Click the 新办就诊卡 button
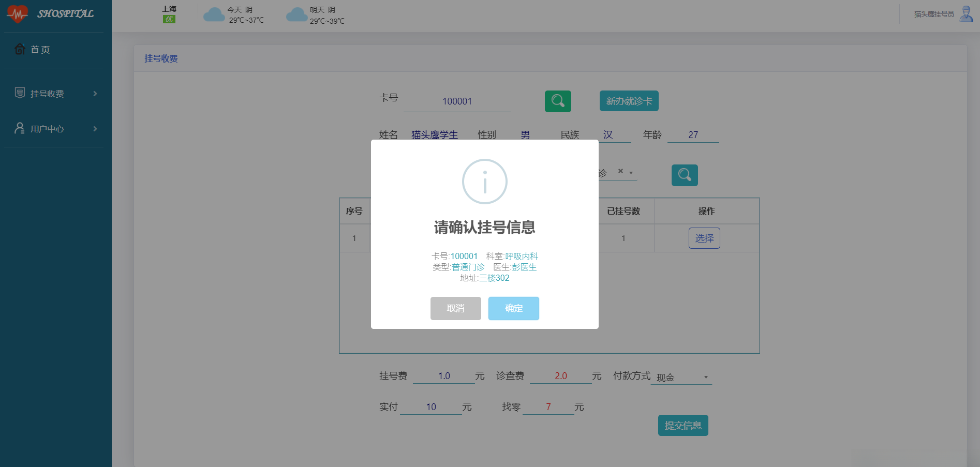The image size is (980, 467). 629,101
